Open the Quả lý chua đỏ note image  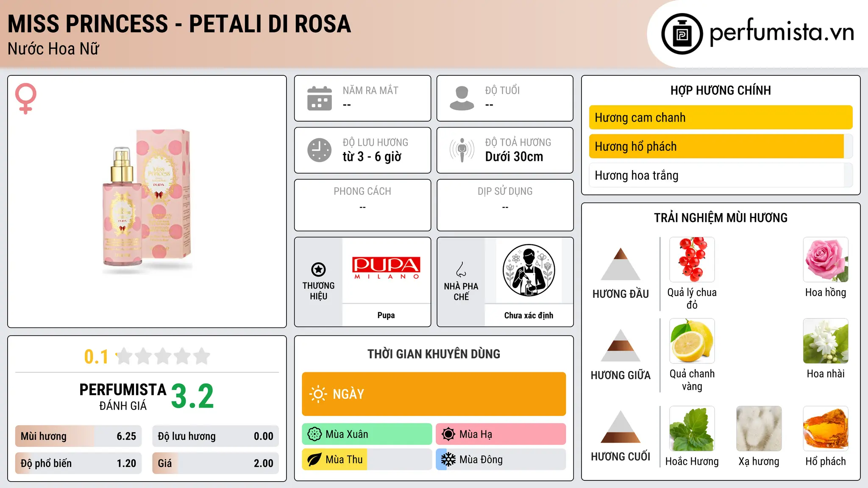[692, 260]
